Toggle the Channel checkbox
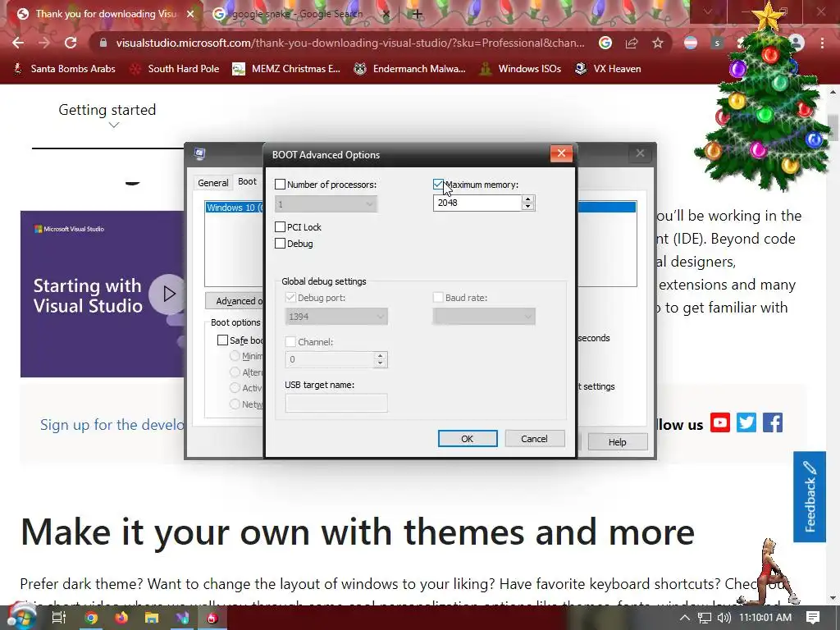 290,342
